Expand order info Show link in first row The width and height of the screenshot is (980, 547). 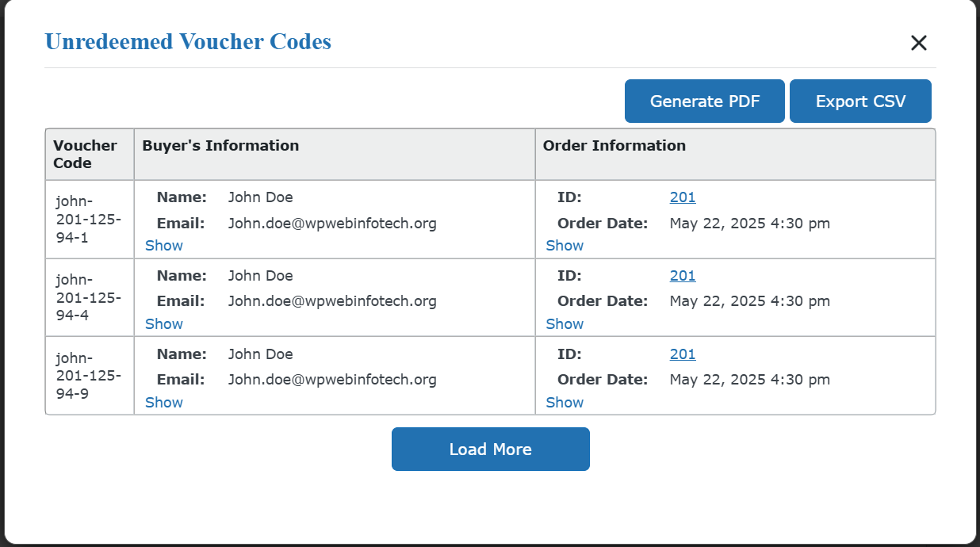(x=565, y=246)
